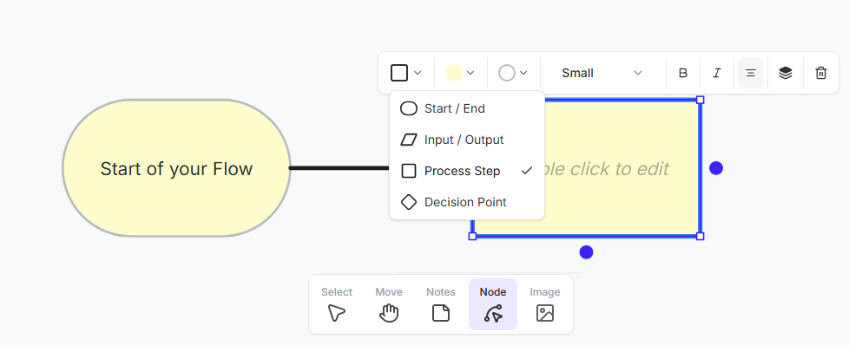Click the Node tool

493,304
